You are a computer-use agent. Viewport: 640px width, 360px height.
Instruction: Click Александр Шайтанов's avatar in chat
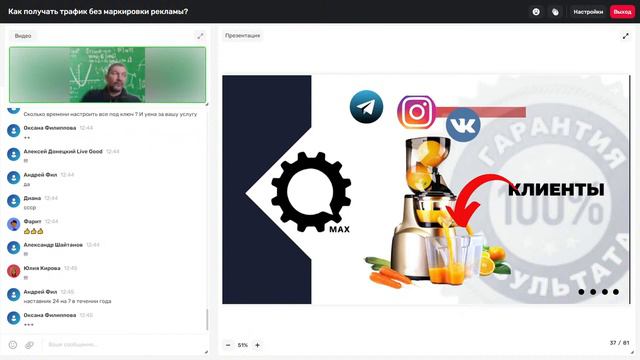(13, 247)
